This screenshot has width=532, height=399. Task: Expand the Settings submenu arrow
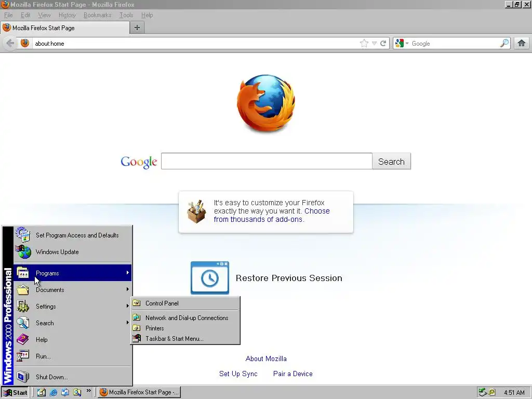(128, 306)
